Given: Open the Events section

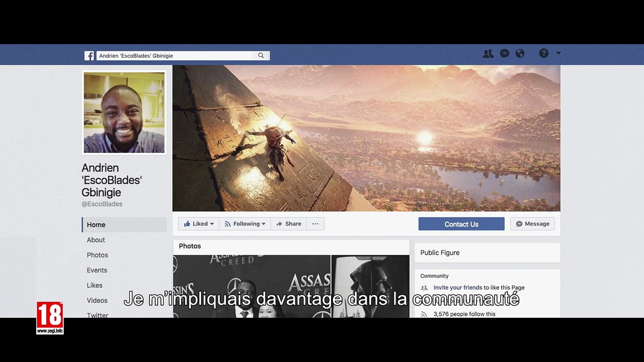Looking at the screenshot, I should click(x=97, y=270).
